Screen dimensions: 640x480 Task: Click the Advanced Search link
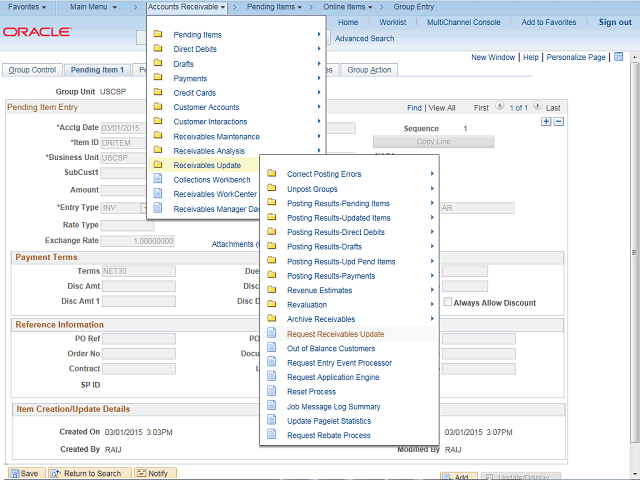tap(364, 38)
